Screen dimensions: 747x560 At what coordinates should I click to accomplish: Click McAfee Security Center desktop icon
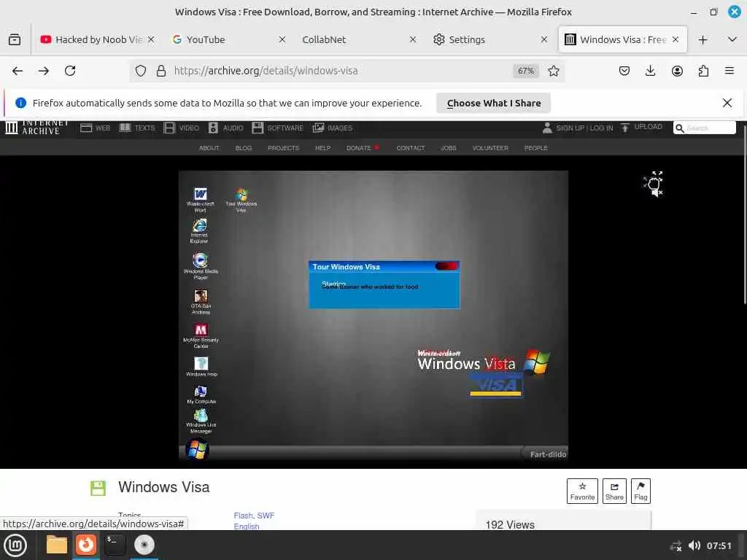201,335
